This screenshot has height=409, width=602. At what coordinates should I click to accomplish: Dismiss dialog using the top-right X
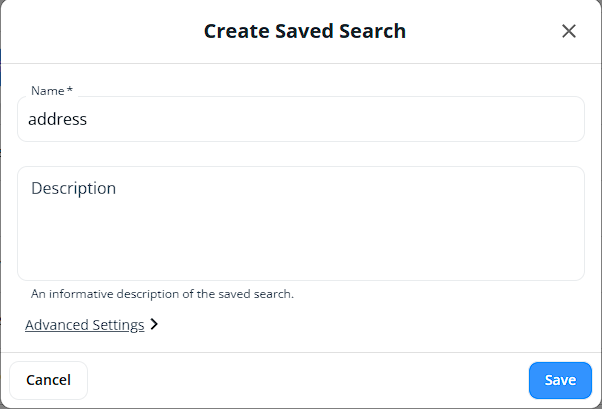tap(569, 31)
